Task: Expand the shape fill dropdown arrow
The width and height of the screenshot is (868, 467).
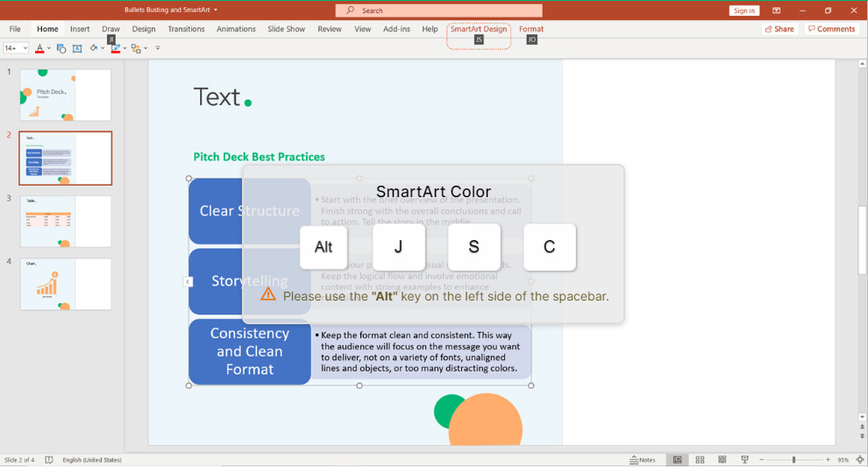Action: click(x=103, y=49)
